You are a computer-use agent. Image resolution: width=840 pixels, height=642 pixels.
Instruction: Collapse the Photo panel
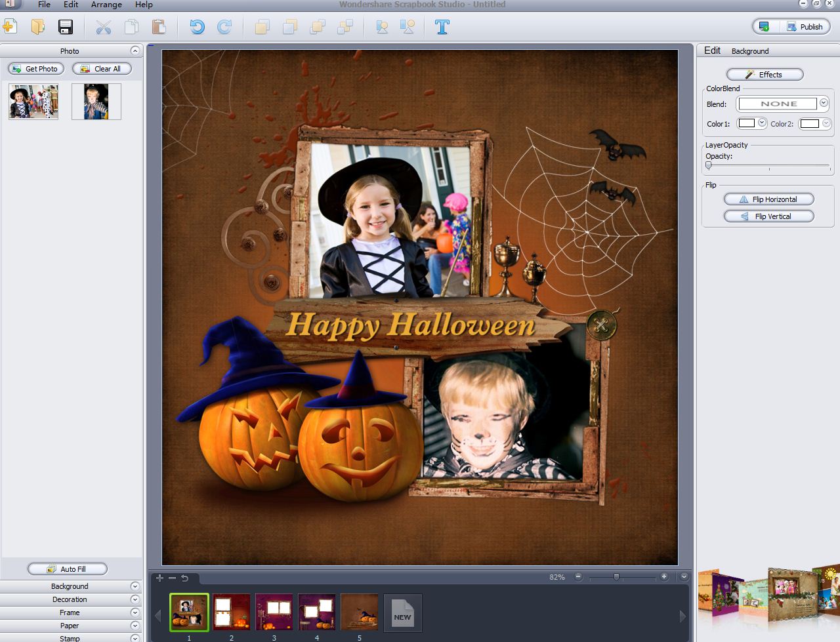[135, 50]
